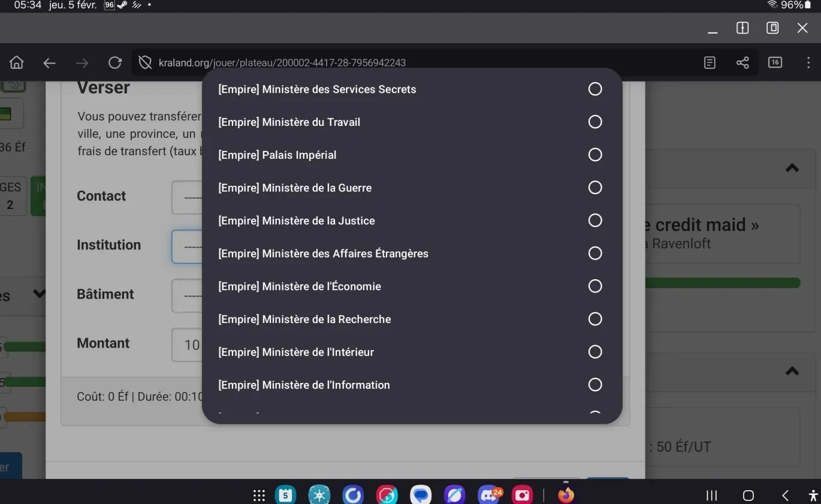The width and height of the screenshot is (821, 504).
Task: Switch to Firefox in the taskbar
Action: click(566, 495)
